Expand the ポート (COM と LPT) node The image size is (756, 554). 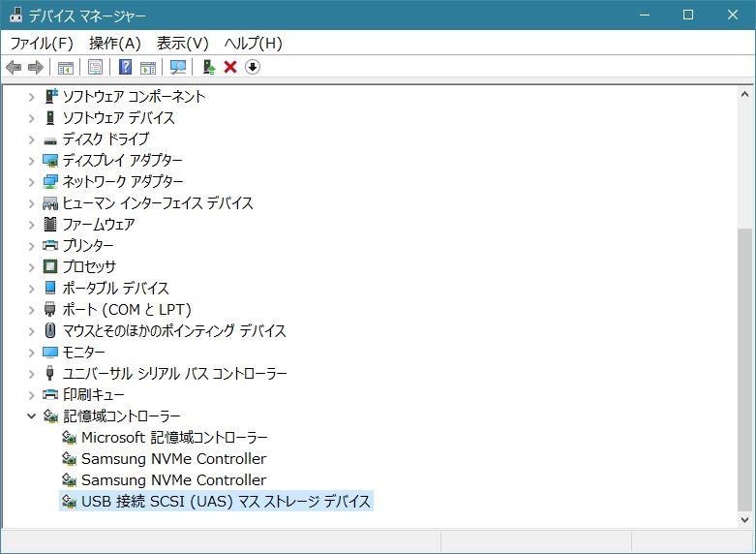(x=31, y=309)
